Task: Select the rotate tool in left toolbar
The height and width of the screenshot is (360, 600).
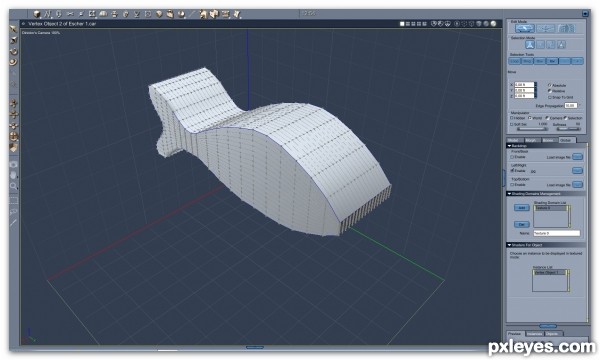Action: click(x=13, y=51)
